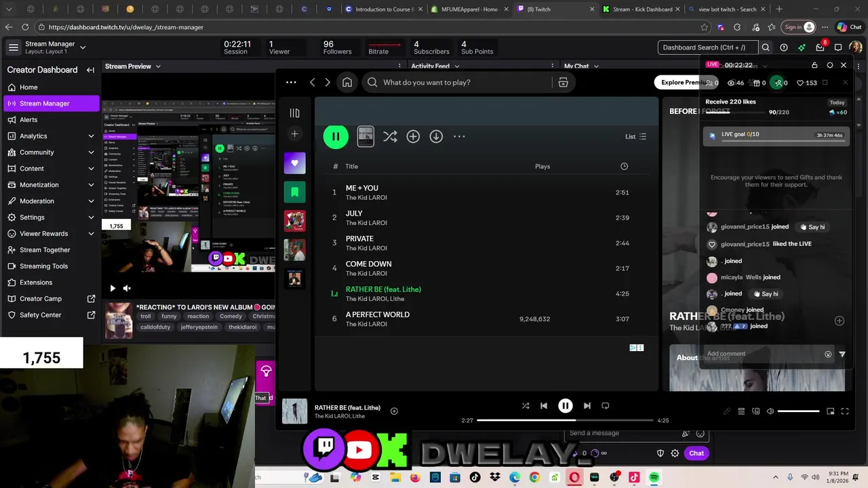Toggle shuffle in the bottom player bar
Screen dimensions: 868x488
525,406
